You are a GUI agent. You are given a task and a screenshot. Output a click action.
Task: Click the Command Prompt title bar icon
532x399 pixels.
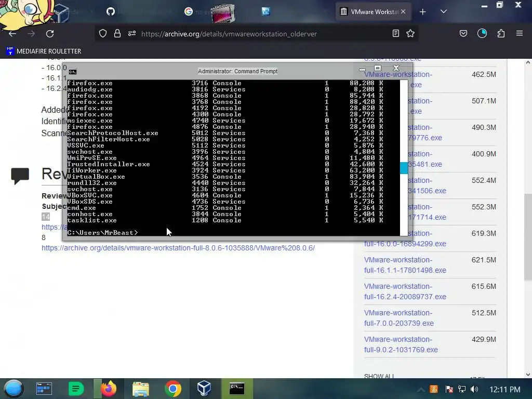[73, 72]
